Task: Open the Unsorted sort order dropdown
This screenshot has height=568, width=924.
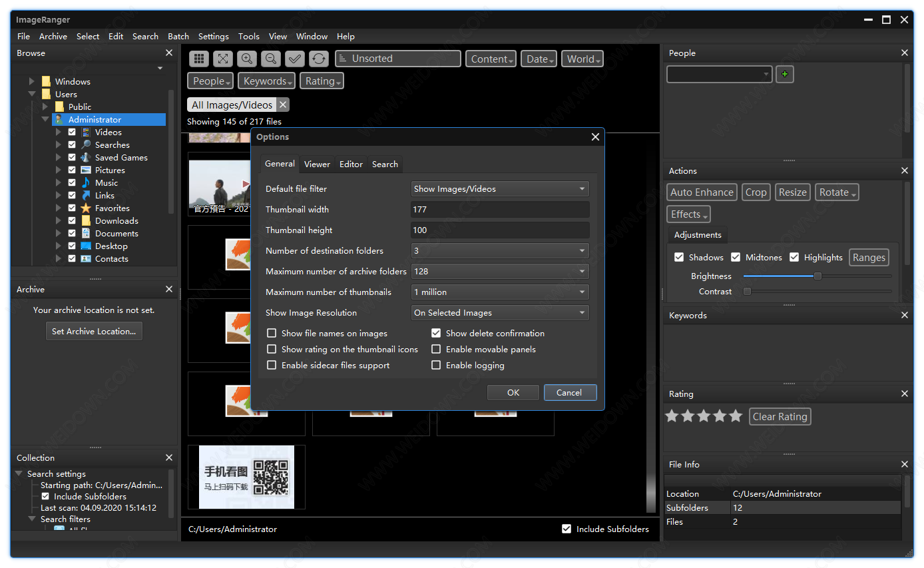Action: 398,59
